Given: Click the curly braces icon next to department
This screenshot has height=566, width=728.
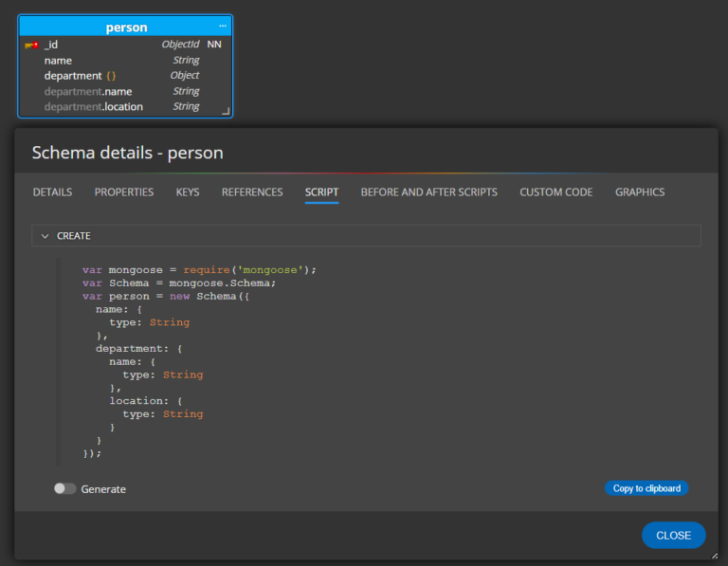Looking at the screenshot, I should [x=111, y=76].
